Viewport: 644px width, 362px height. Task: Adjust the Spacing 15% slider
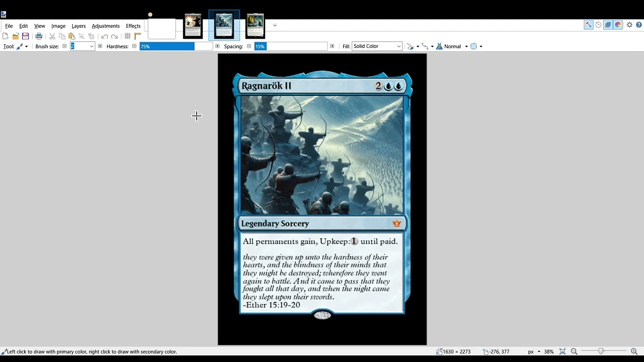[291, 46]
